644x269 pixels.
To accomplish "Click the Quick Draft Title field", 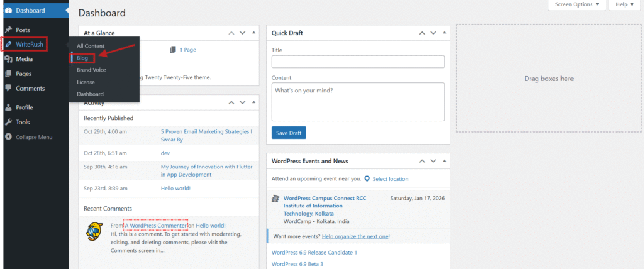I will (358, 62).
